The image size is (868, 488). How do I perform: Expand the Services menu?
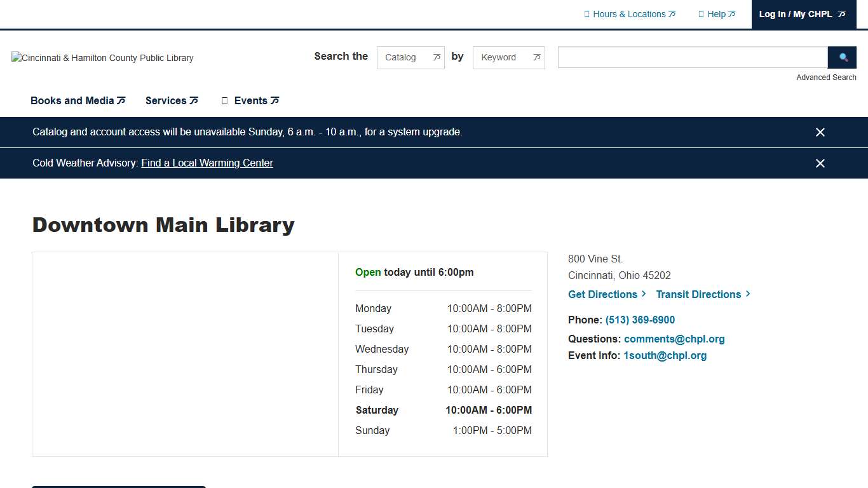point(172,100)
